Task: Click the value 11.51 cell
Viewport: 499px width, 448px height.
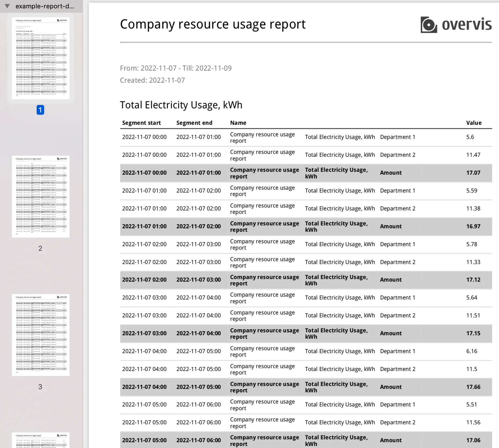Action: click(473, 315)
